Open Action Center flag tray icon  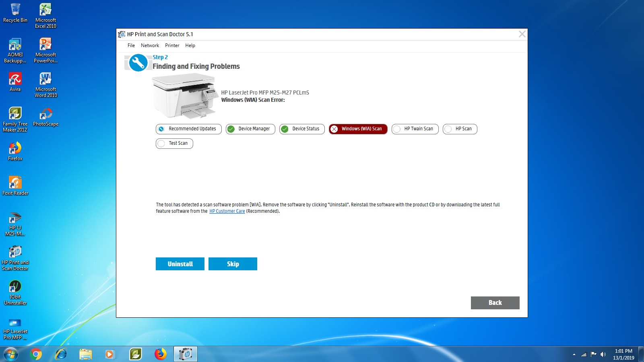(x=593, y=354)
